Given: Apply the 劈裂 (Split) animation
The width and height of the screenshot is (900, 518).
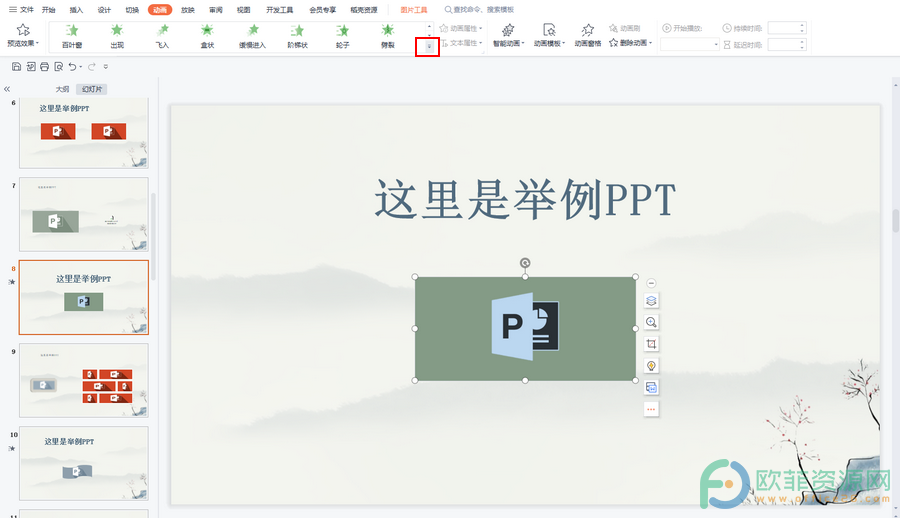Looking at the screenshot, I should click(x=388, y=36).
